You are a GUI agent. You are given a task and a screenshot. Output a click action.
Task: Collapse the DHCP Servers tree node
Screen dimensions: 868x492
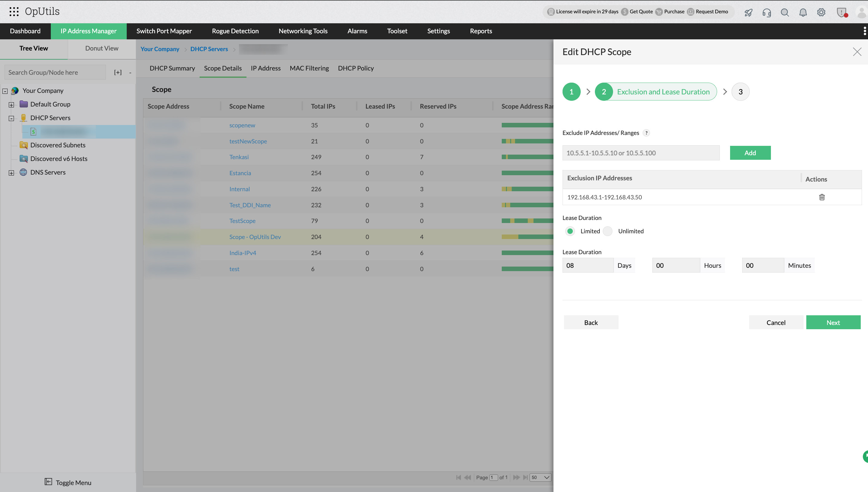[11, 118]
